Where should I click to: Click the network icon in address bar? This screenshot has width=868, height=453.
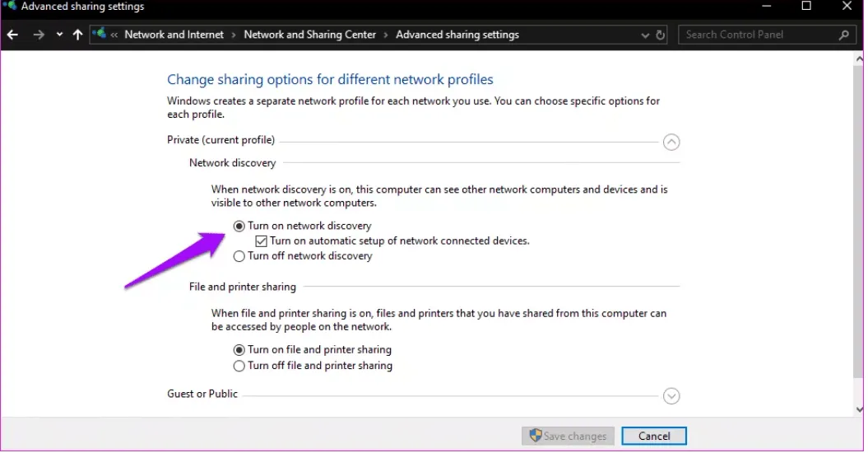[100, 35]
